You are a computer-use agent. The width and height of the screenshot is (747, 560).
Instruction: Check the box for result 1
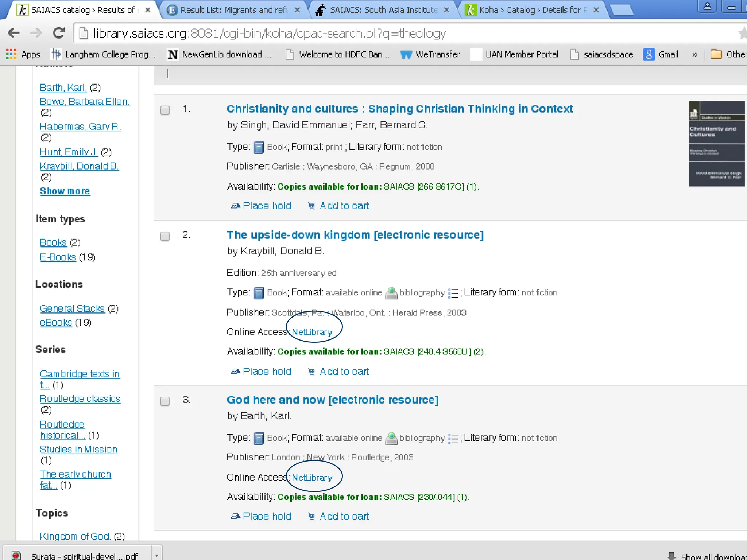165,110
